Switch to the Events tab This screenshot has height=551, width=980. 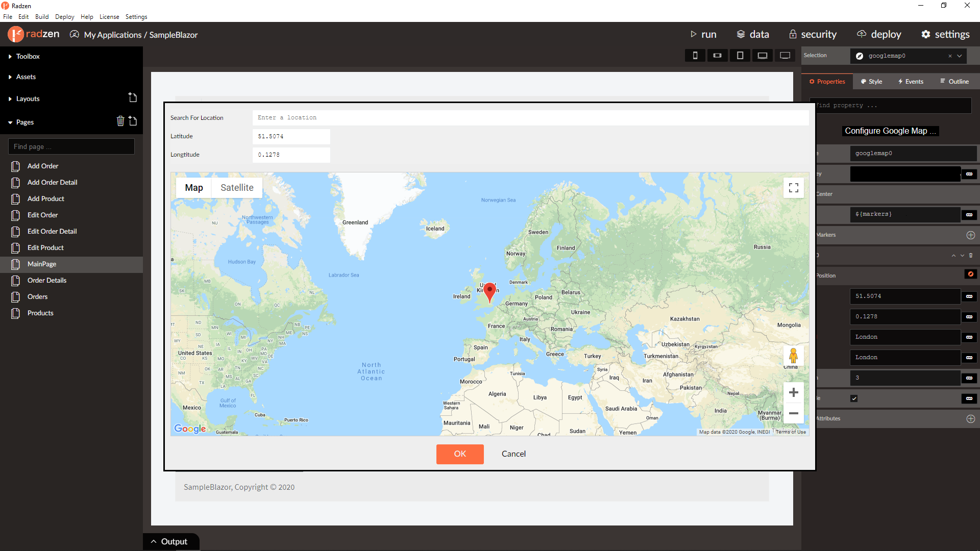click(911, 82)
